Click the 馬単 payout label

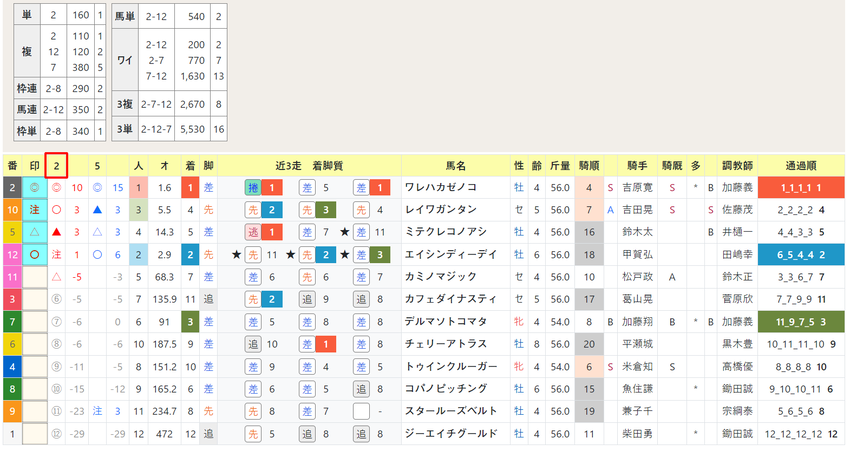pyautogui.click(x=125, y=16)
